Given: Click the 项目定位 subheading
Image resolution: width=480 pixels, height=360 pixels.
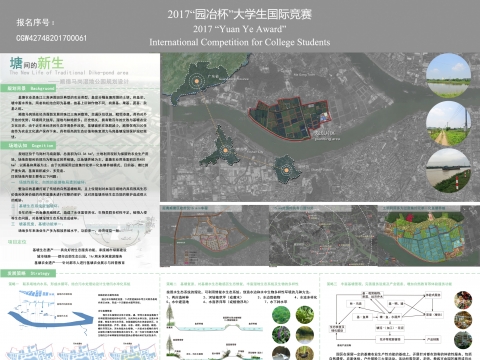Looking at the screenshot, I should (17, 242).
